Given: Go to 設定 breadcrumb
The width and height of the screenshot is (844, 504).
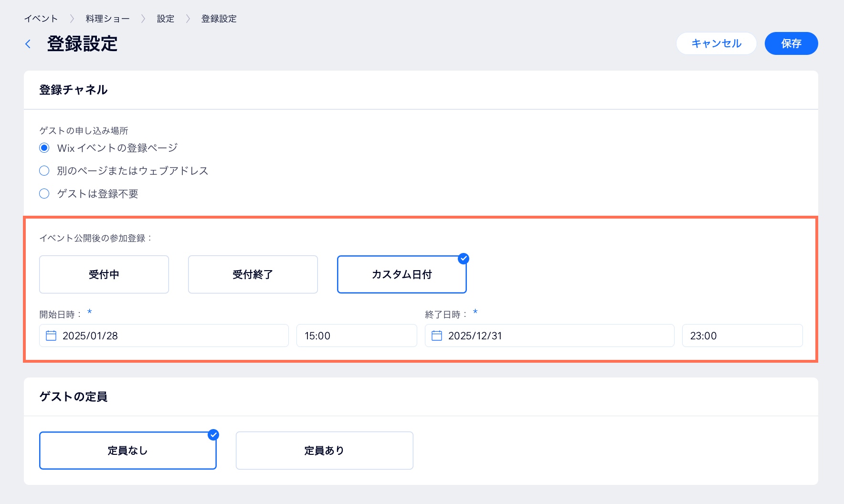Looking at the screenshot, I should click(166, 19).
